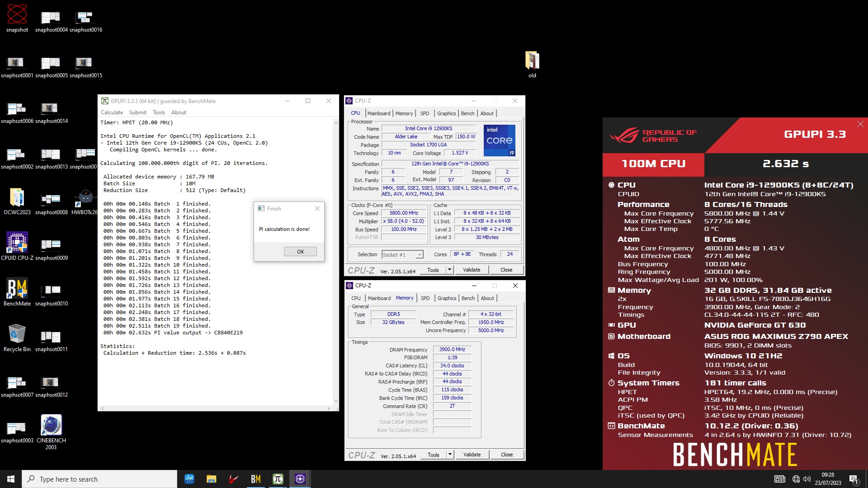Open the OCWC2023 folder icon

[x=17, y=201]
